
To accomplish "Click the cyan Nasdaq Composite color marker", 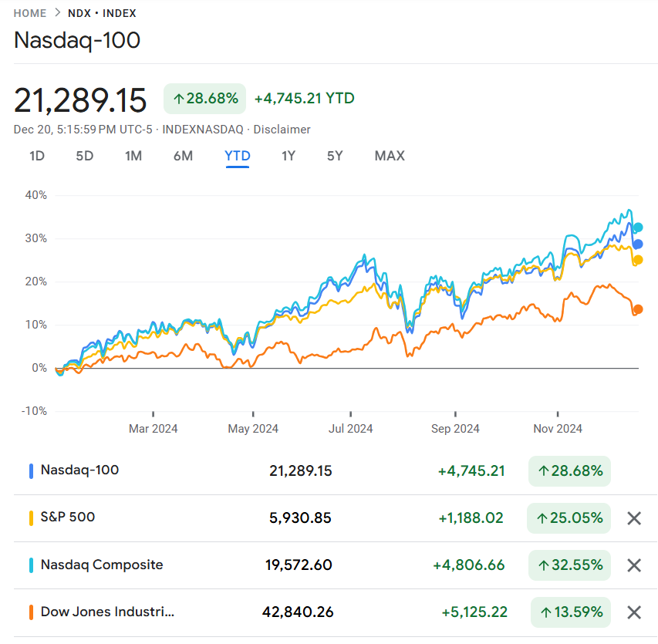I will point(31,565).
